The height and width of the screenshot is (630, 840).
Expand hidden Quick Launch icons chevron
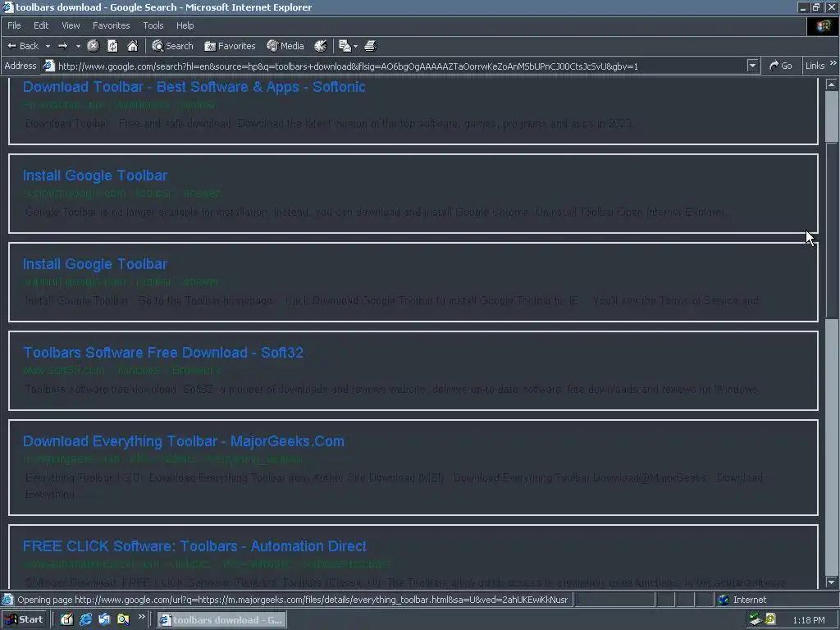click(141, 617)
